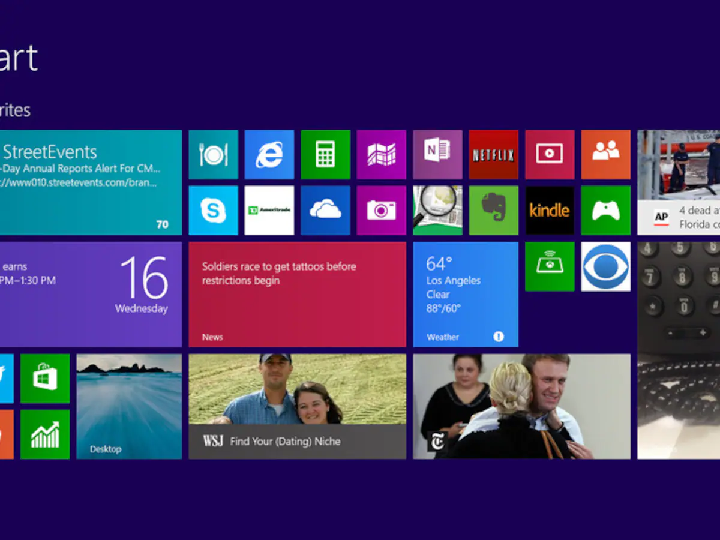This screenshot has width=720, height=540.
Task: Launch the Camera app tile
Action: point(381,210)
